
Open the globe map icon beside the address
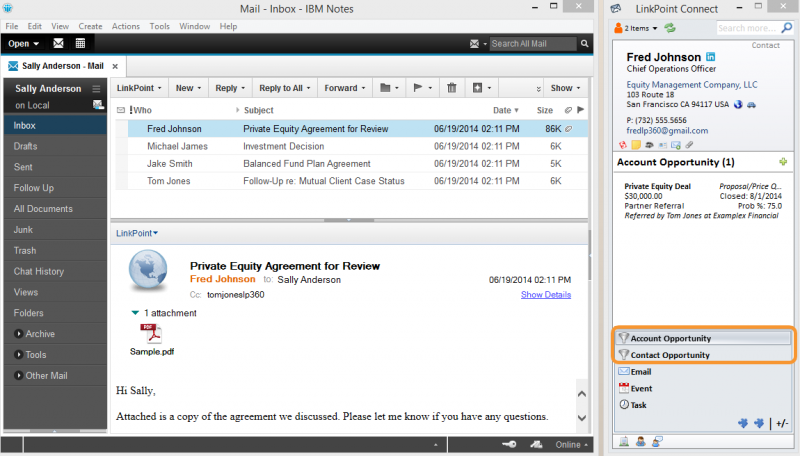point(738,105)
